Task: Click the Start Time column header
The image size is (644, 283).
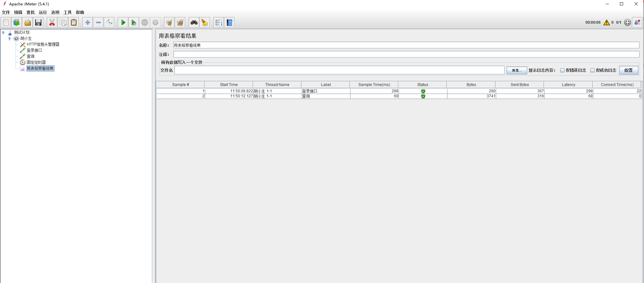Action: click(229, 84)
